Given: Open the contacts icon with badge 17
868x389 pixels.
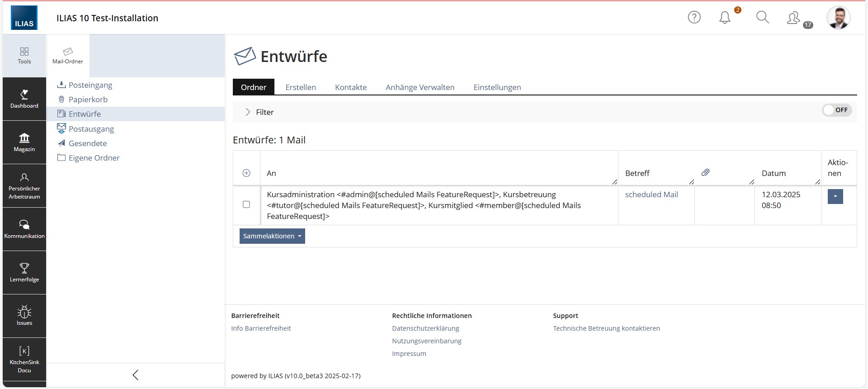Looking at the screenshot, I should pos(793,18).
